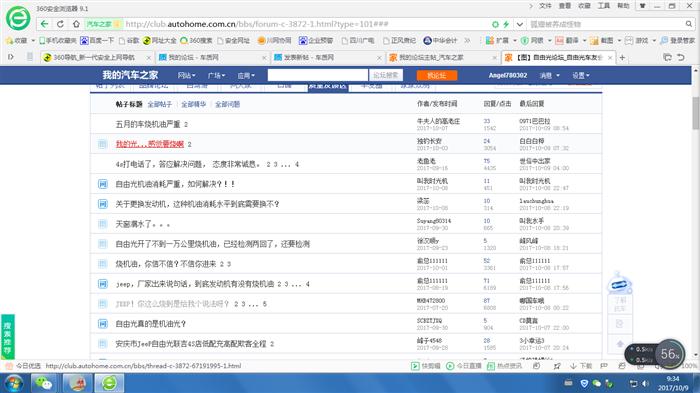The width and height of the screenshot is (700, 393).
Task: Open the 文件 menu
Action: click(545, 6)
